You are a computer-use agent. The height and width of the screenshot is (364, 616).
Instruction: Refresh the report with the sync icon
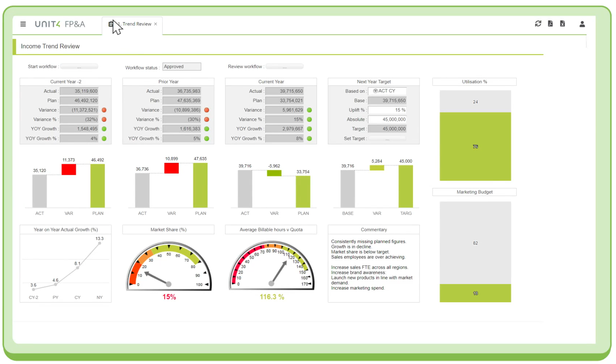pos(538,24)
